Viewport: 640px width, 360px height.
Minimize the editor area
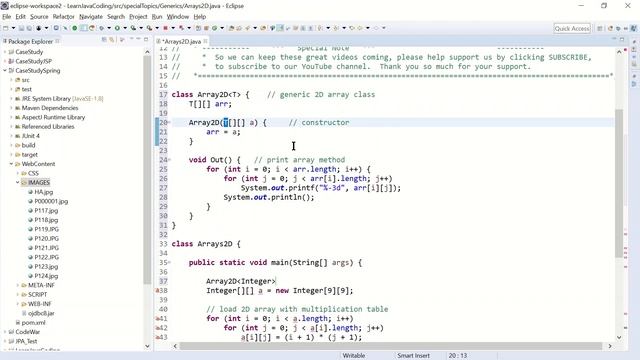coord(613,39)
